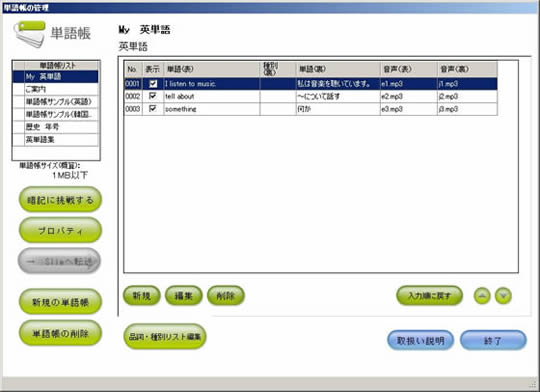
Task: Click the 削除 button below the table
Action: coord(226,295)
